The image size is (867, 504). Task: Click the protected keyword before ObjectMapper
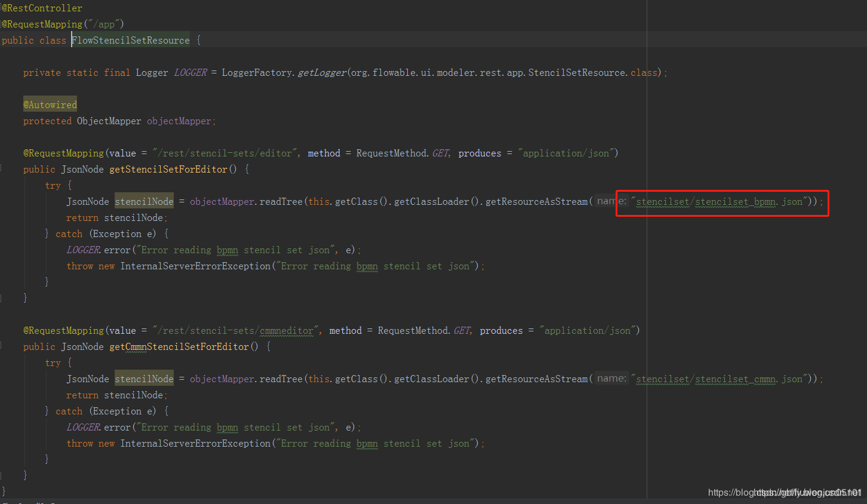(x=47, y=121)
